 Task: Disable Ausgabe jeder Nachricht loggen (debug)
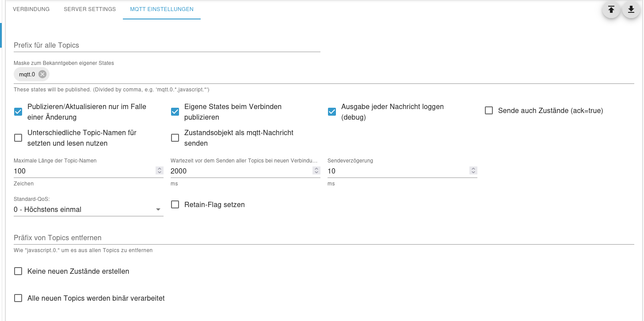coord(332,112)
